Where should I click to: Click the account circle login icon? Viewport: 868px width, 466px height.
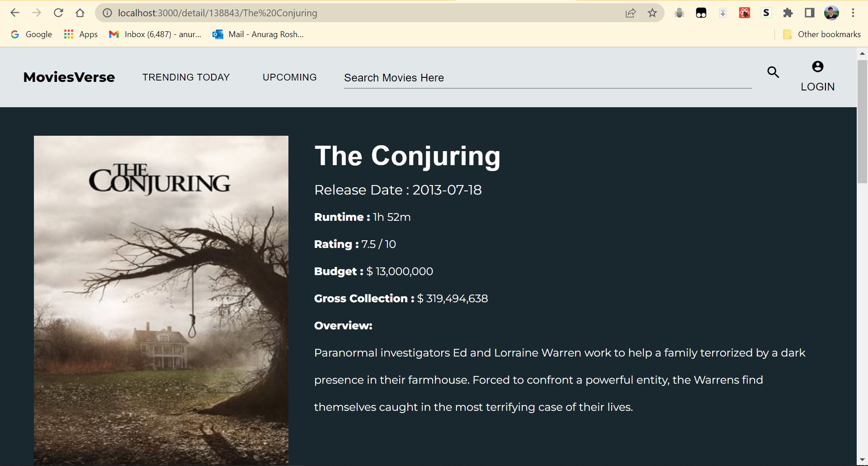point(817,67)
